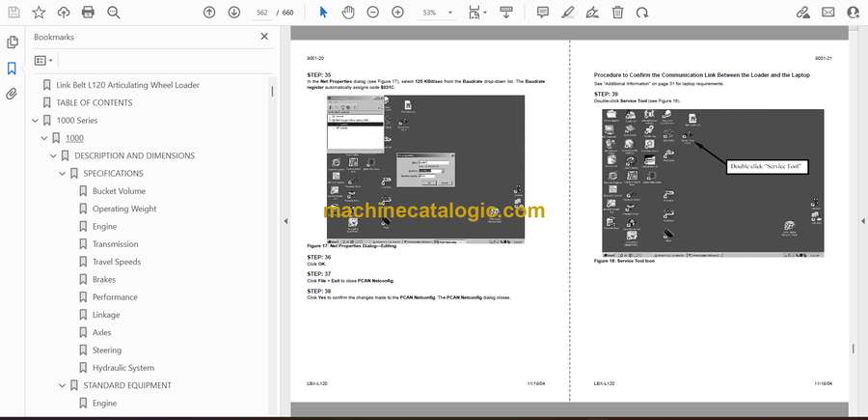Open the Engine bookmark under SPECIFICATIONS
The image size is (868, 420).
[x=104, y=227]
